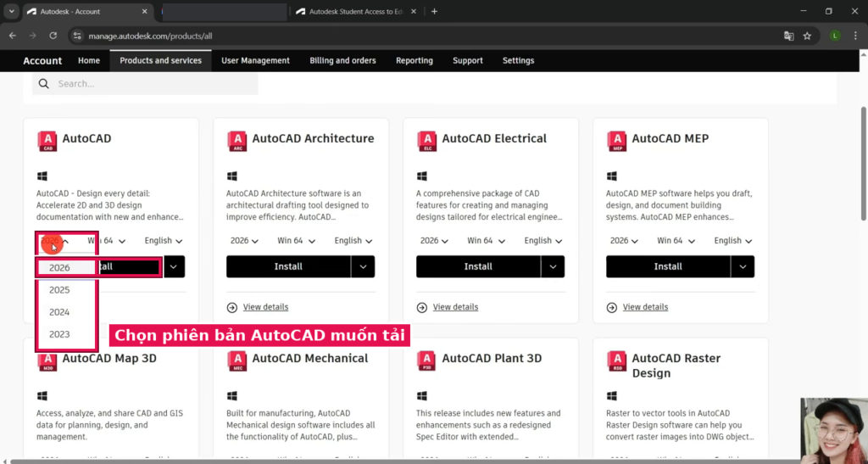
Task: Click the AutoCAD Raster Design product icon
Action: (x=617, y=361)
